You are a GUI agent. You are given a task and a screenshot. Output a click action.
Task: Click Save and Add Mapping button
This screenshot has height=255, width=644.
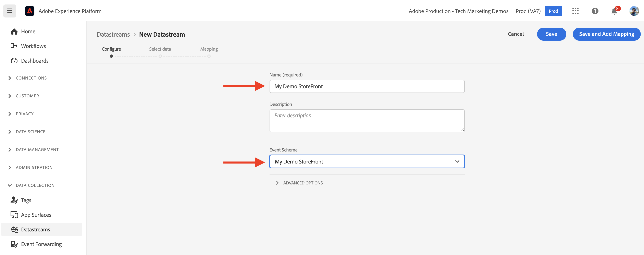(606, 34)
